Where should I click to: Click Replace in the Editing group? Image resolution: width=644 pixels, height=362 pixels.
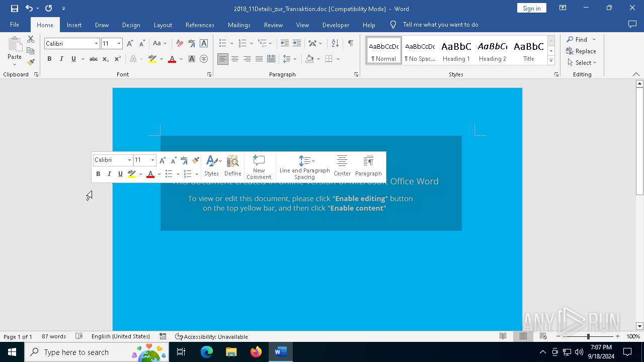tap(581, 51)
